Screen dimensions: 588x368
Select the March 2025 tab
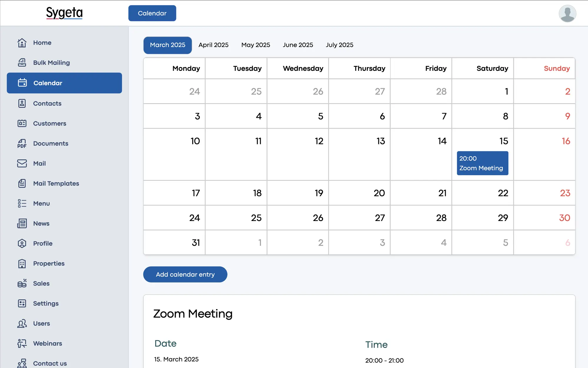168,45
